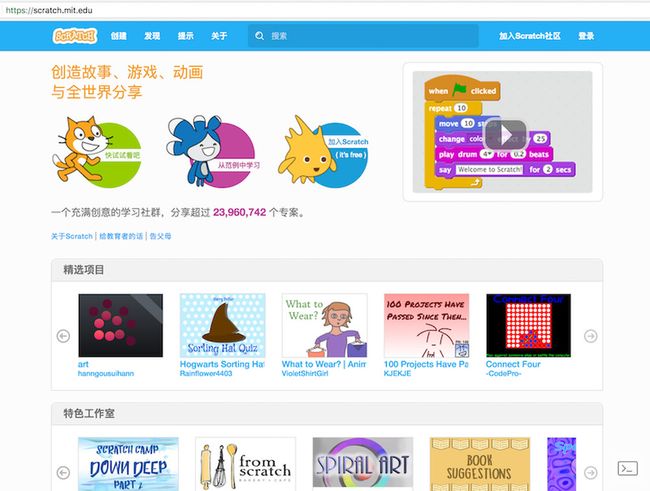Open author Rainflower4403's profile

(206, 373)
